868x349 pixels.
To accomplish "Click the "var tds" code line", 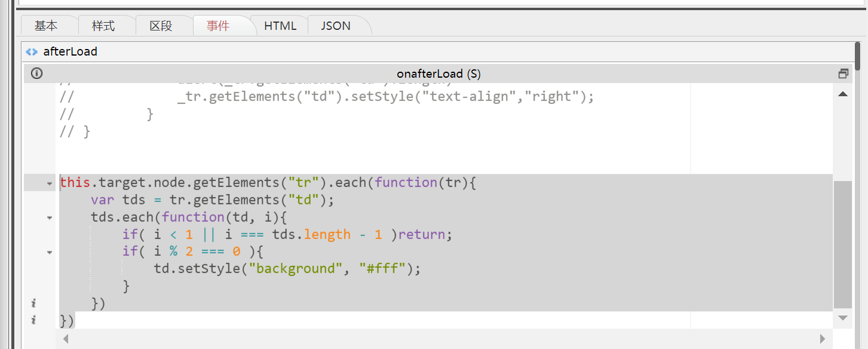I will pyautogui.click(x=213, y=200).
